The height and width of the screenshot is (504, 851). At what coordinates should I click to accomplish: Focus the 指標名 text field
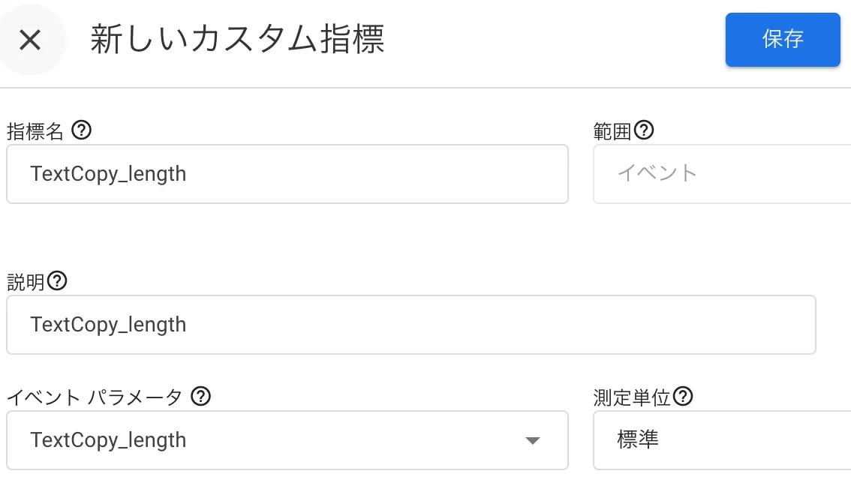pyautogui.click(x=287, y=174)
